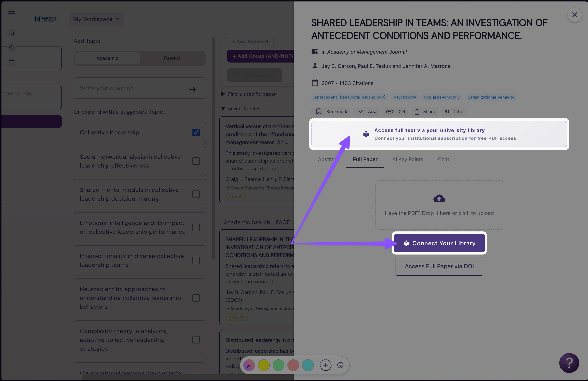
Task: Check Complexity theory topic
Action: pos(196,340)
